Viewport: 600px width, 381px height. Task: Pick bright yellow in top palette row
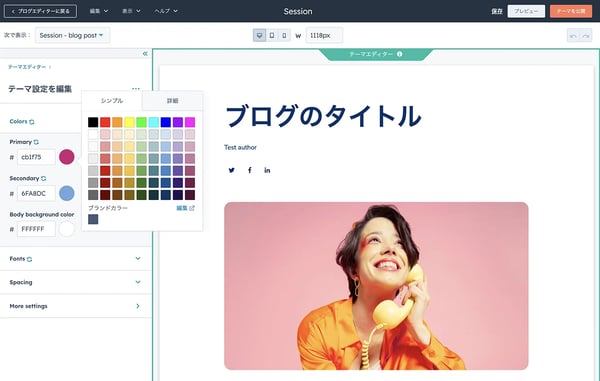point(129,122)
